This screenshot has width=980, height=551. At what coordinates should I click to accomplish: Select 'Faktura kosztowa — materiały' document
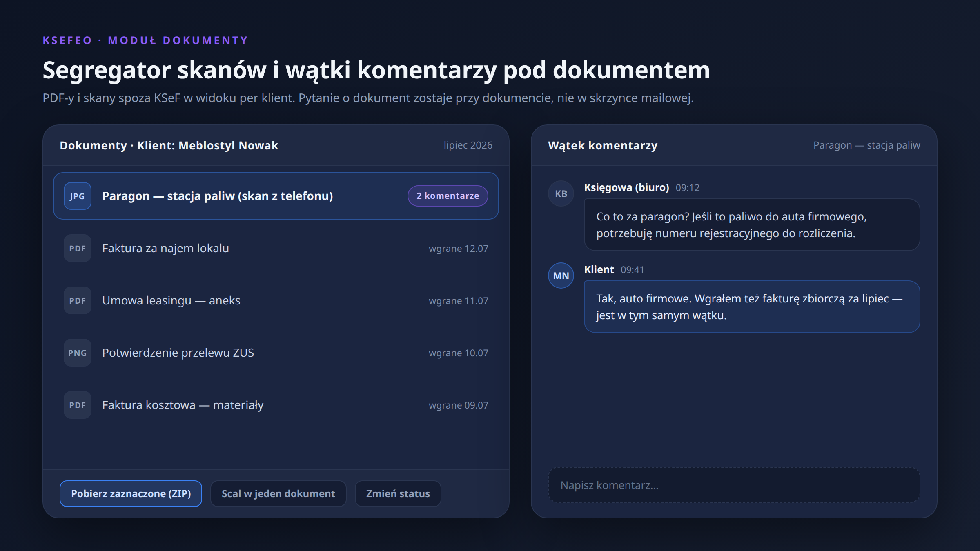tap(276, 405)
